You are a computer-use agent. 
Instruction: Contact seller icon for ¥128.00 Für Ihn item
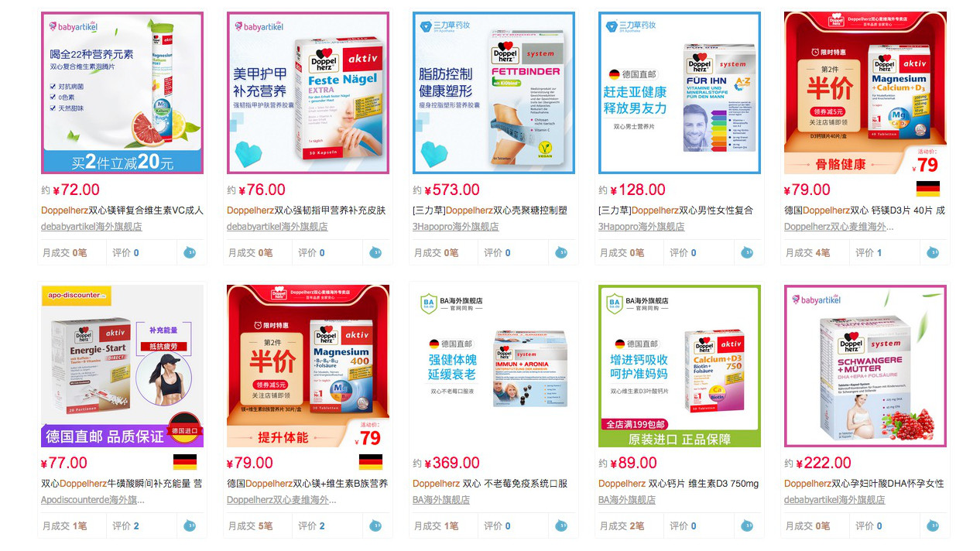click(x=747, y=252)
